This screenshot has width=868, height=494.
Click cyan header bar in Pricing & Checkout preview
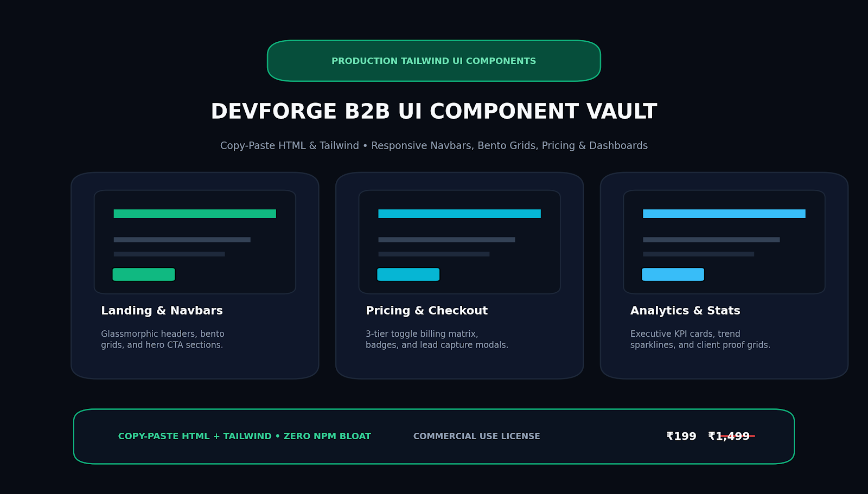pyautogui.click(x=459, y=214)
